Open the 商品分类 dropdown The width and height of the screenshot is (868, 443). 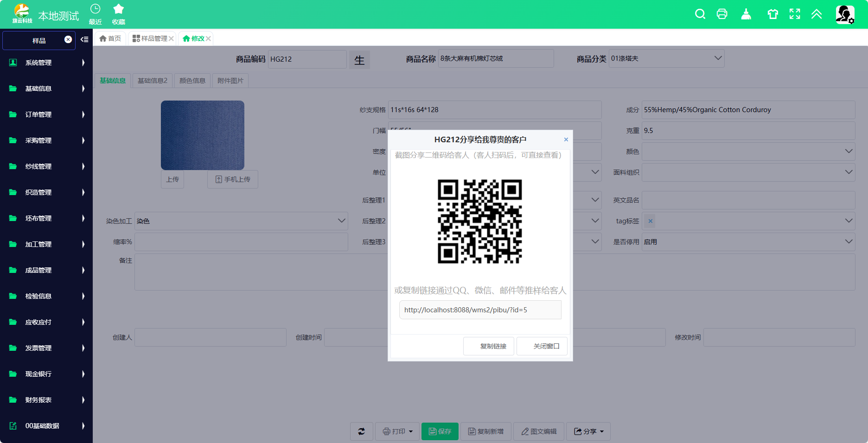point(666,58)
